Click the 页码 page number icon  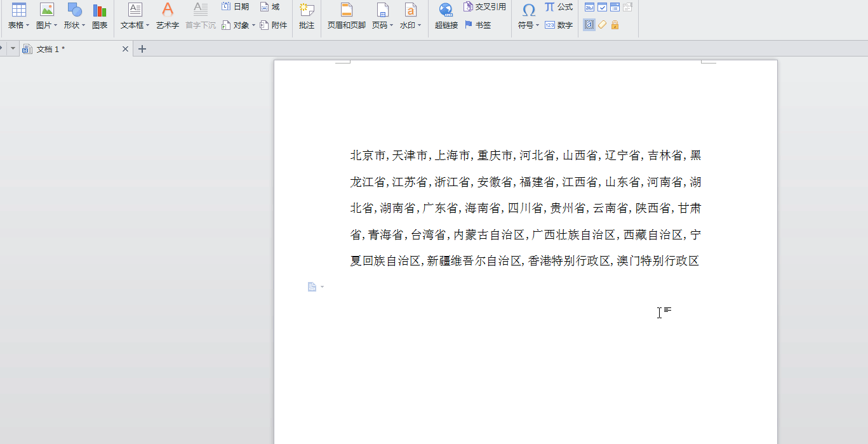click(382, 10)
